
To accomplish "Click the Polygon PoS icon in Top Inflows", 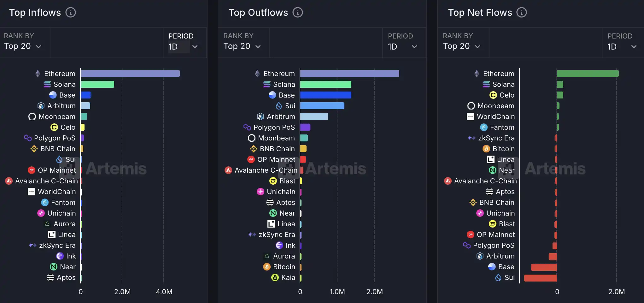I will click(28, 138).
